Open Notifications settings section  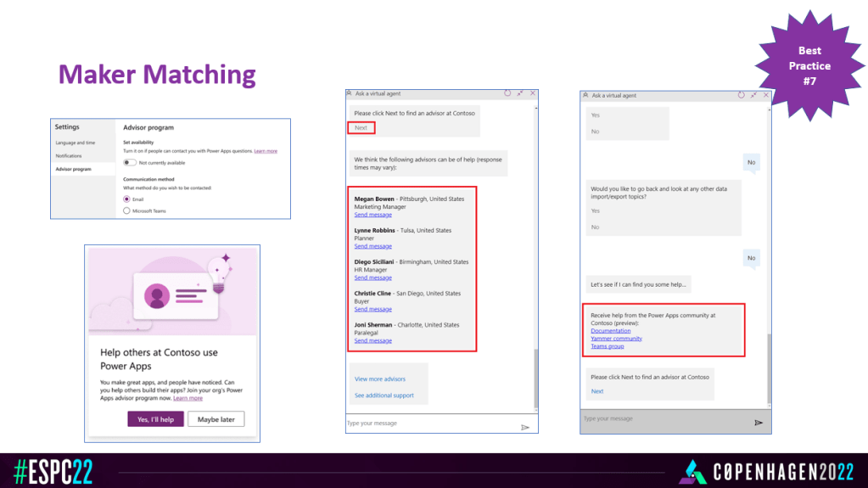point(69,156)
